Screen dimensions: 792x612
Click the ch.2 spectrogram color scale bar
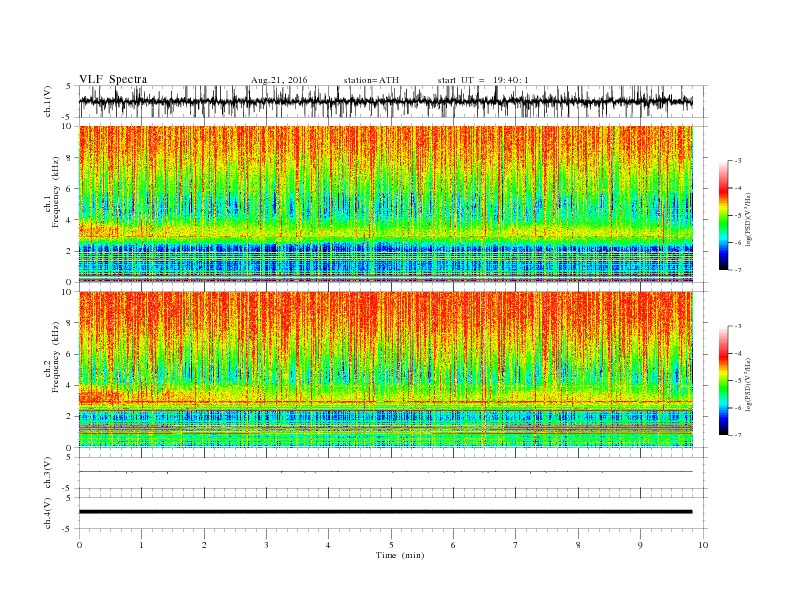[x=723, y=381]
